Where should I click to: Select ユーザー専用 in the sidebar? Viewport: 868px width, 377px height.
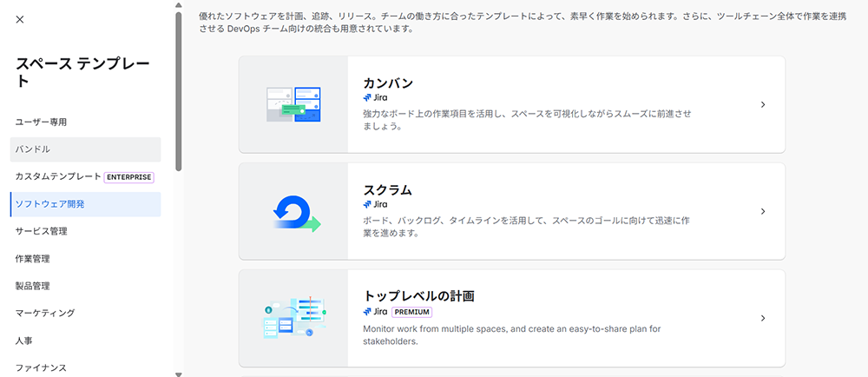point(41,122)
